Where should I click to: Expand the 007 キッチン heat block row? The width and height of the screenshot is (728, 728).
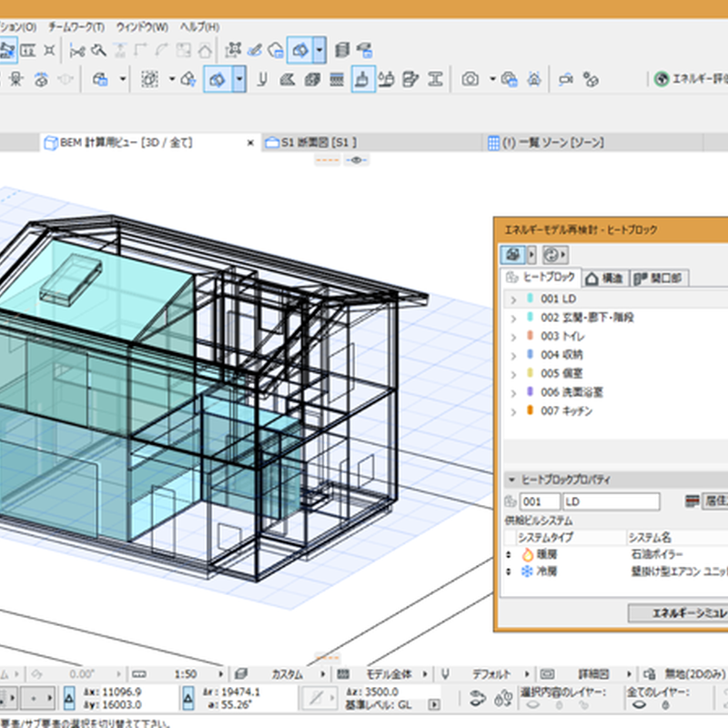[x=513, y=412]
